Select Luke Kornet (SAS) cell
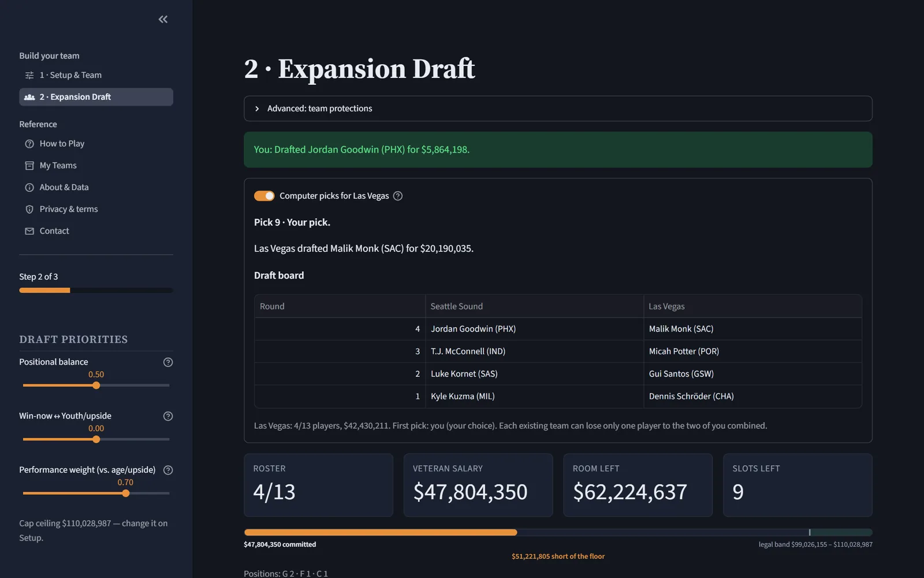924x578 pixels. point(534,374)
